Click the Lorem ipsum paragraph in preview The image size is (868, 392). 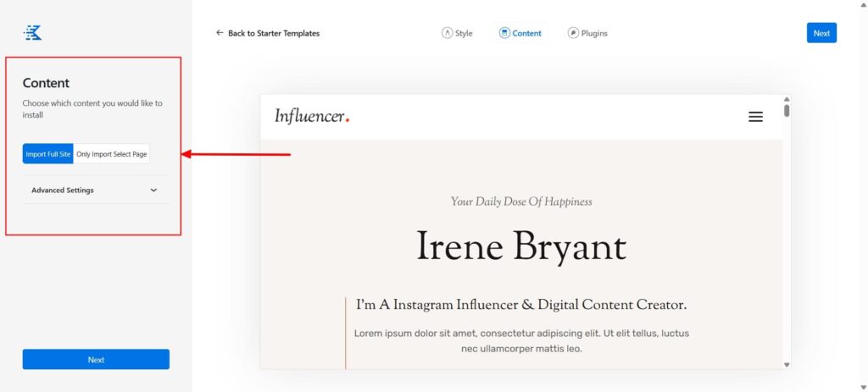(x=521, y=341)
